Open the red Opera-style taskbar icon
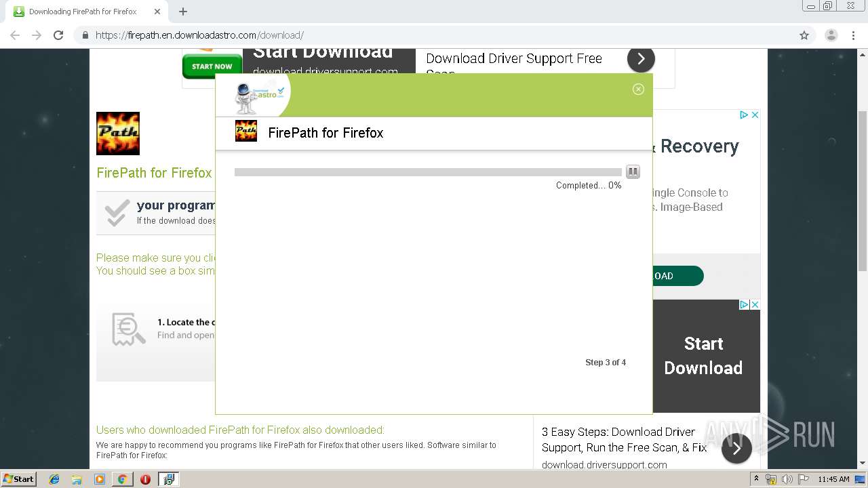This screenshot has width=868, height=488. click(x=145, y=479)
